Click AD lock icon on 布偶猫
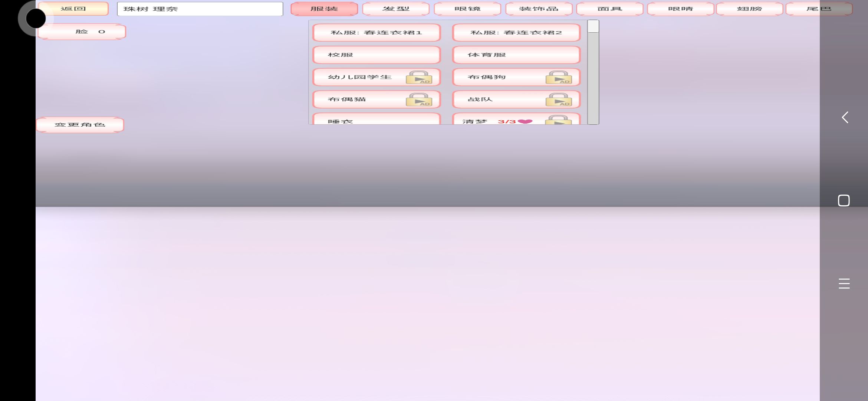868x401 pixels. pyautogui.click(x=419, y=100)
